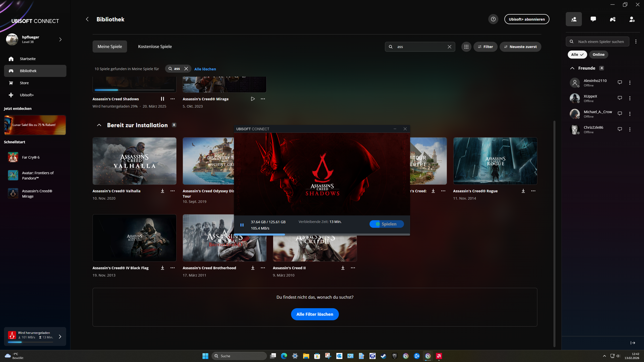This screenshot has width=644, height=362.
Task: Open the Neueste zuerst sort dropdown
Action: pos(520,47)
